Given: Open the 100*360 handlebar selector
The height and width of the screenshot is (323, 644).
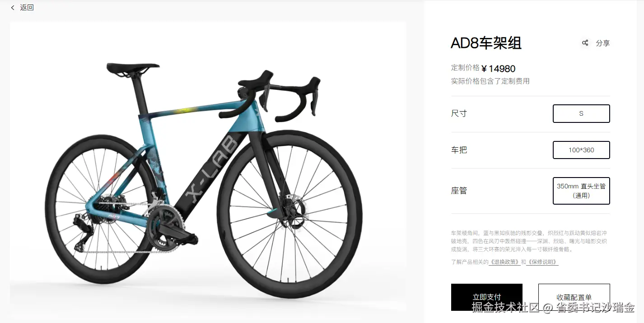Looking at the screenshot, I should (581, 150).
